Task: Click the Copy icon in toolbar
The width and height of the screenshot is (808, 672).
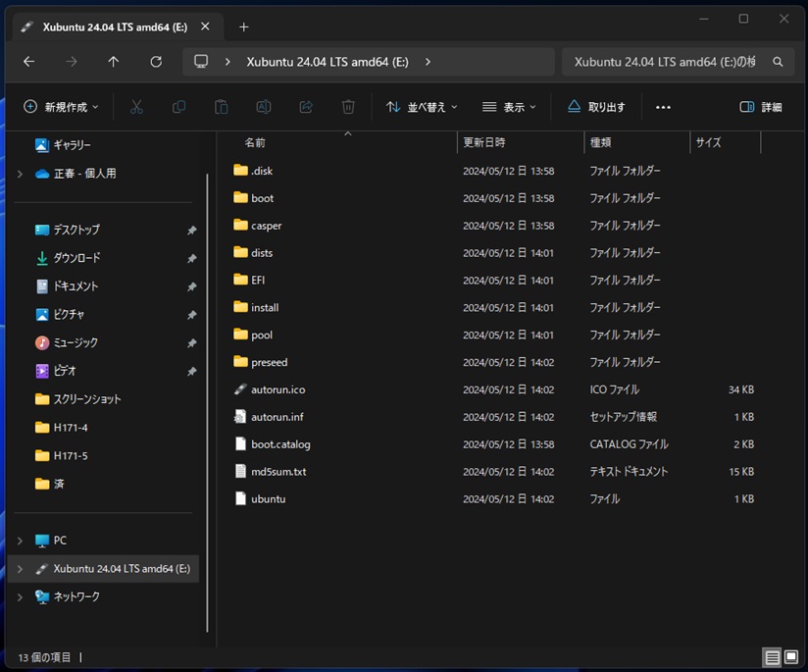Action: [x=178, y=107]
